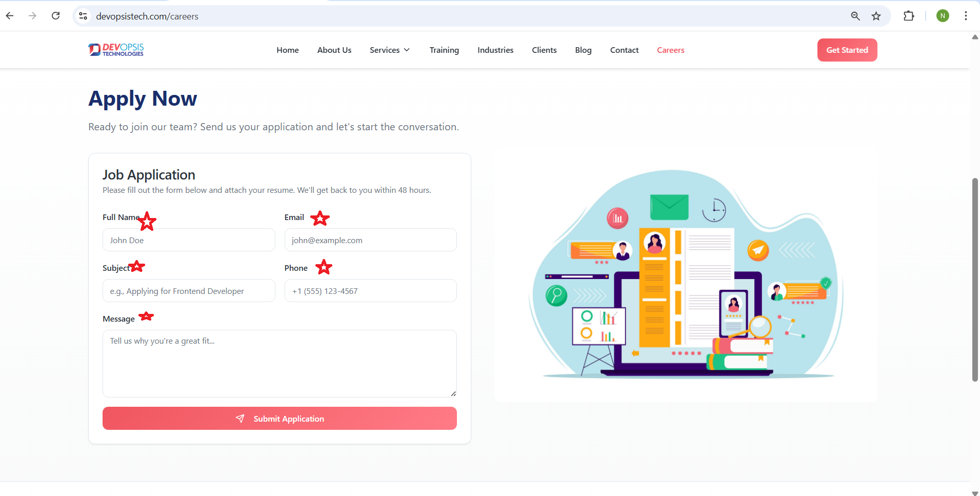Expand the Services dropdown menu
Image resolution: width=980 pixels, height=496 pixels.
(390, 50)
